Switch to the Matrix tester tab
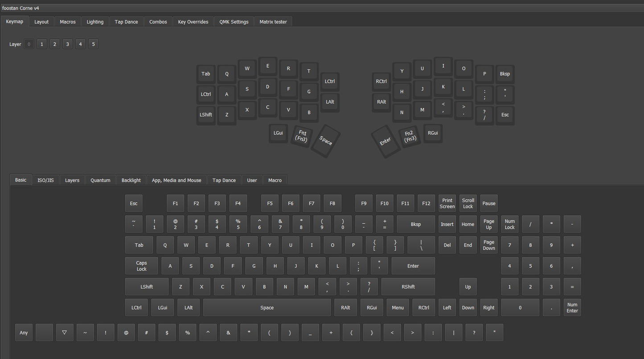The width and height of the screenshot is (644, 359). click(273, 21)
